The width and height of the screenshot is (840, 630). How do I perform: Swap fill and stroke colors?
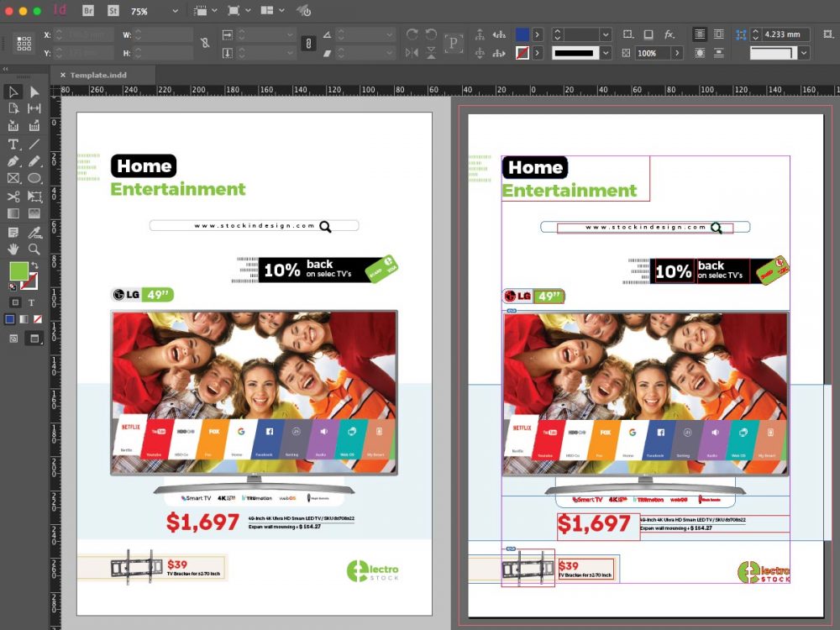pos(34,265)
